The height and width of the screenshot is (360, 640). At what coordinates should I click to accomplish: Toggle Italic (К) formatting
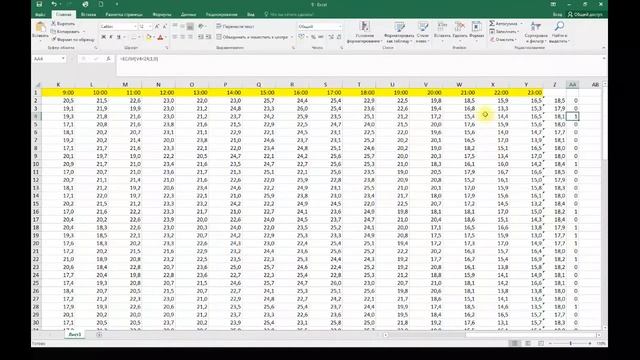(111, 37)
